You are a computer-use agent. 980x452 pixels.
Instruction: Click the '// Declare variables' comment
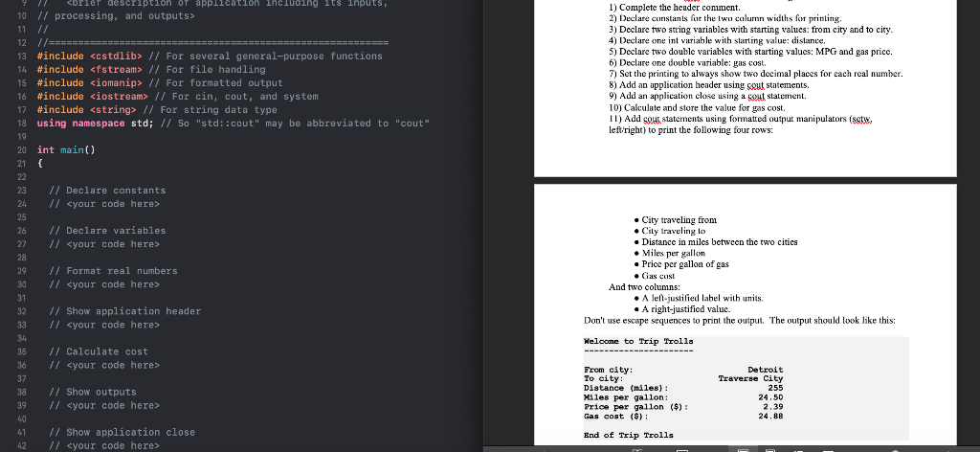pyautogui.click(x=107, y=231)
